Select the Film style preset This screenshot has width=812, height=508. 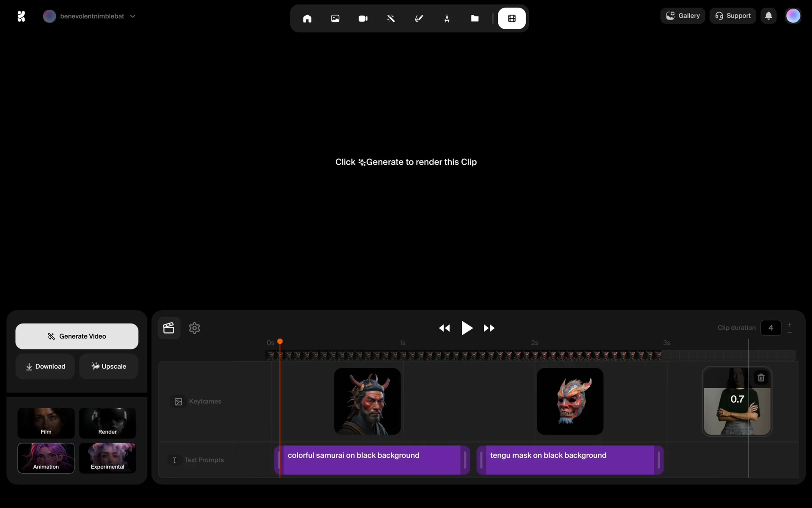click(x=46, y=423)
